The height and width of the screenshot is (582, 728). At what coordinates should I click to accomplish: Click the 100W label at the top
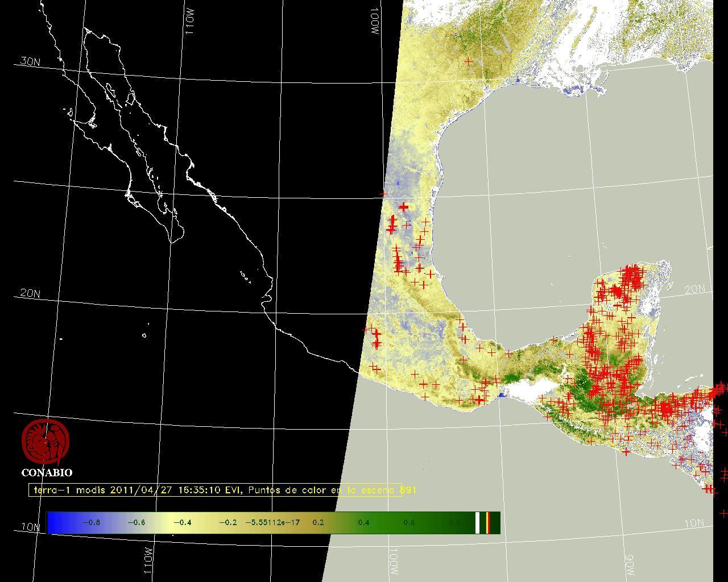click(374, 24)
